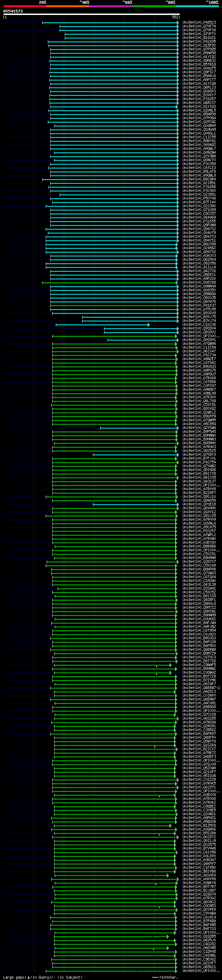Select hit label UniRef100_B5TR18
Image resolution: width=222 pixels, height=980 pixels.
pos(199,65)
